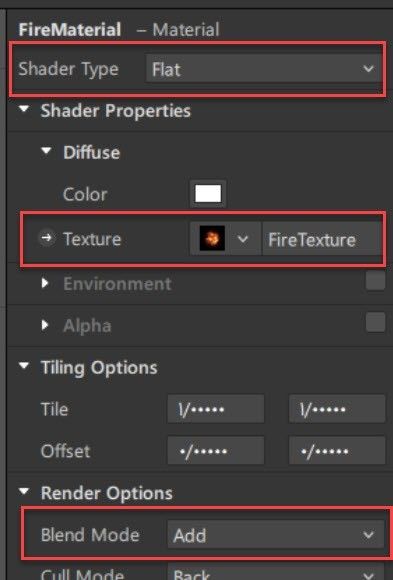Expand the Environment section
This screenshot has height=580, width=393.
tap(45, 283)
